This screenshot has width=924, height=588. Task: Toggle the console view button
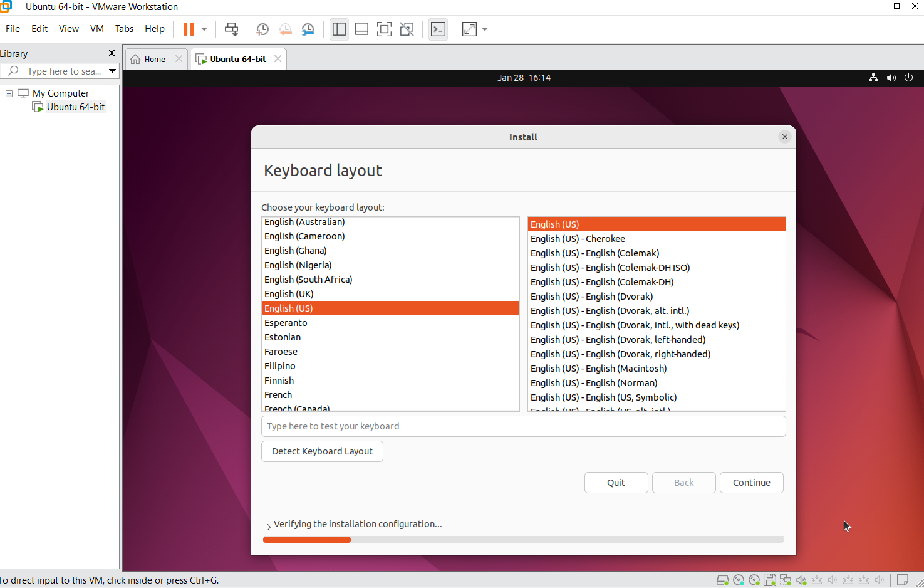[438, 29]
